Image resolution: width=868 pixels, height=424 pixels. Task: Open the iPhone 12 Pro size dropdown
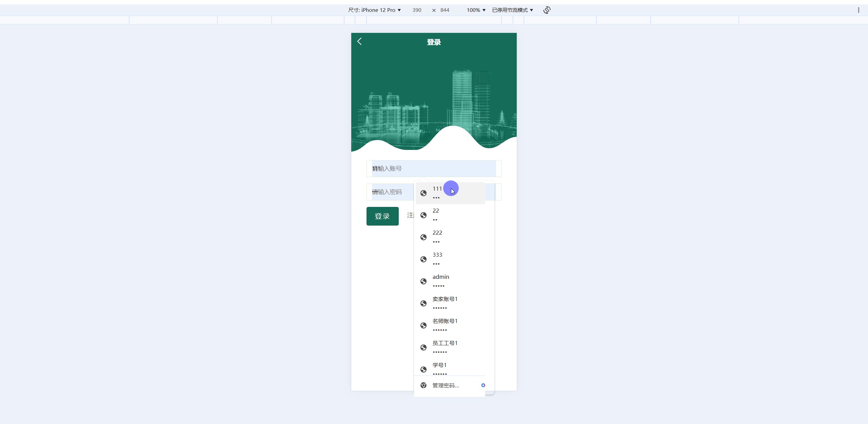(x=375, y=10)
